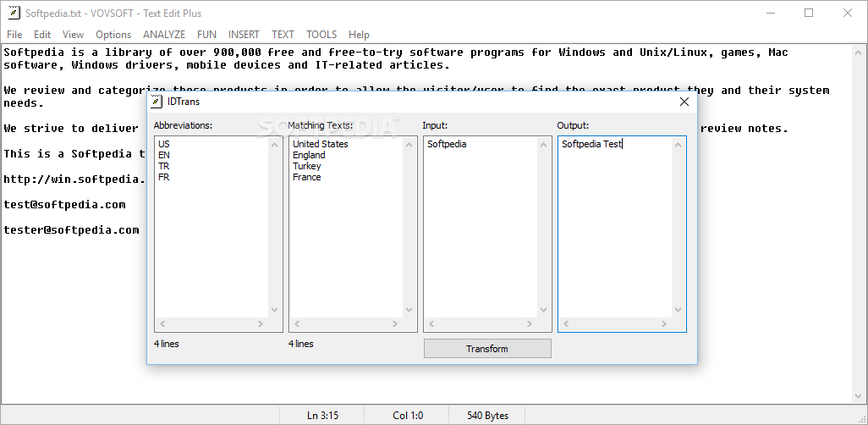Screen dimensions: 868x425
Task: Click Softpedia Test text in Output box
Action: (x=591, y=144)
